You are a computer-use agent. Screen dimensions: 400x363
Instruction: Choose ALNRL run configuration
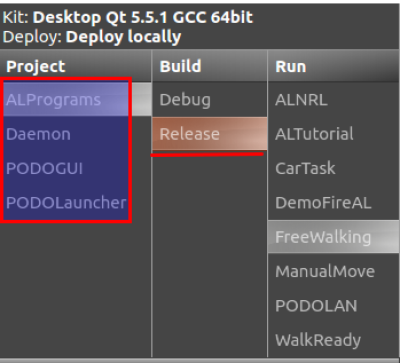[x=333, y=99]
